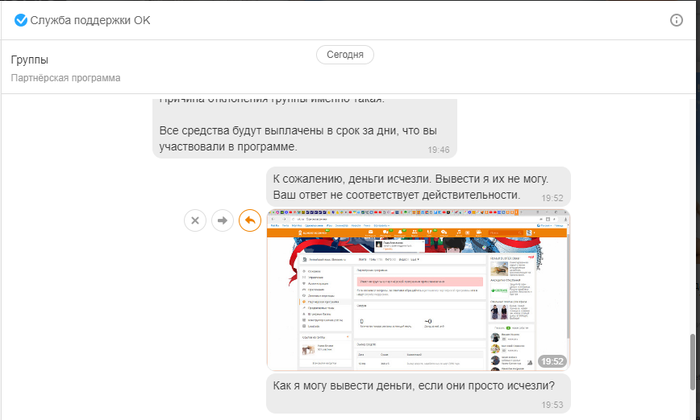Click the 19:46 timestamp on the support message
The height and width of the screenshot is (420, 700).
[x=438, y=150]
